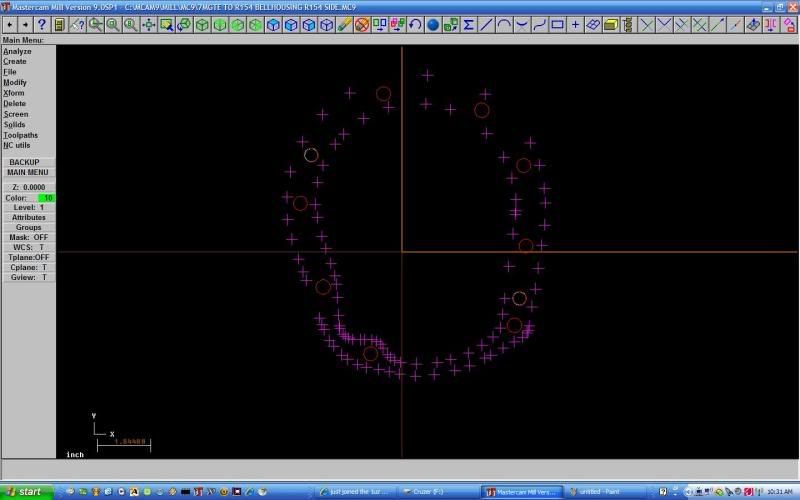Image resolution: width=800 pixels, height=500 pixels.
Task: Open the File menu
Action: [10, 72]
